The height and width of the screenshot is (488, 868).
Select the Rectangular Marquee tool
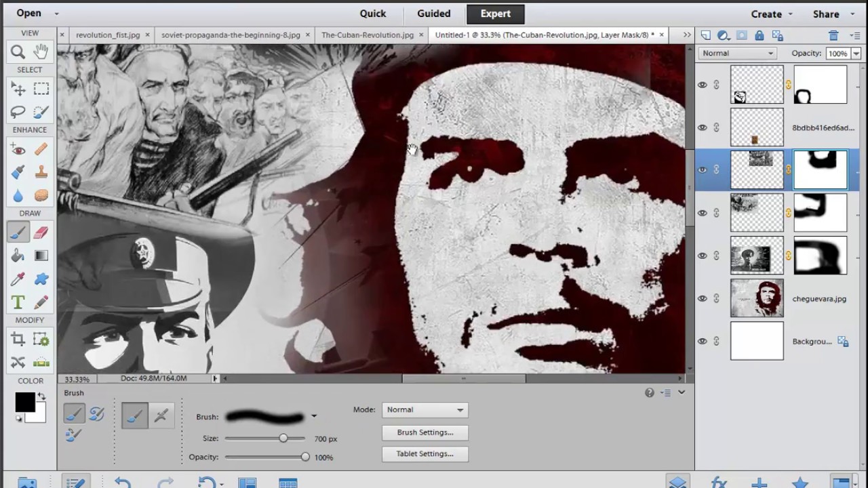[41, 89]
